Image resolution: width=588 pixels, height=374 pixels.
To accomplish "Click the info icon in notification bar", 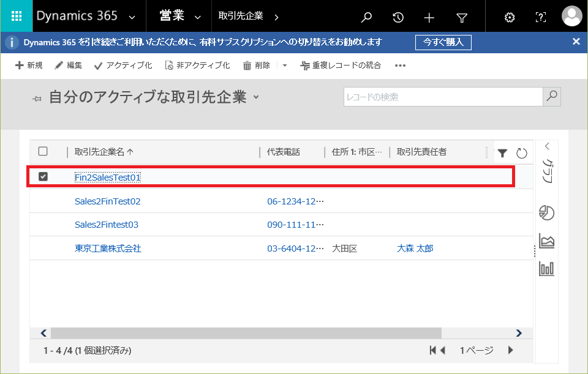I will point(12,42).
